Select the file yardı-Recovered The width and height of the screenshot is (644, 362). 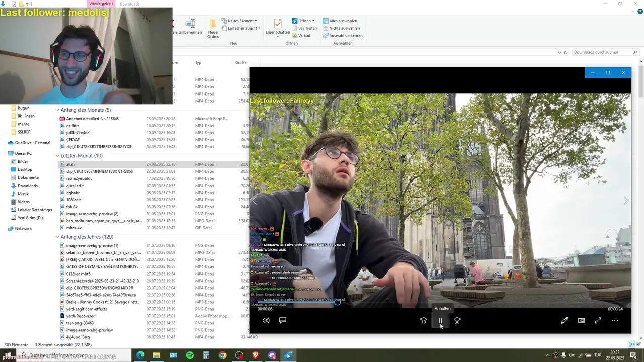tap(80, 316)
